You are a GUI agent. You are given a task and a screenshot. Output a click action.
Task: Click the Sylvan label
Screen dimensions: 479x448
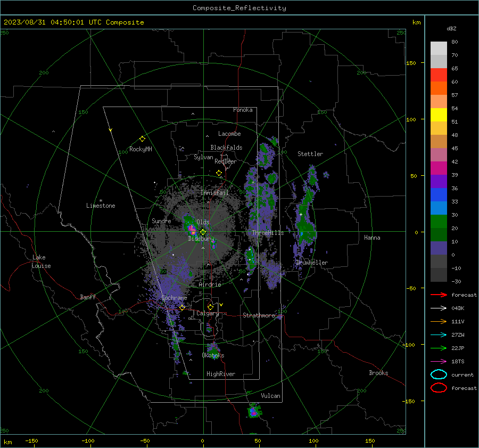(203, 157)
